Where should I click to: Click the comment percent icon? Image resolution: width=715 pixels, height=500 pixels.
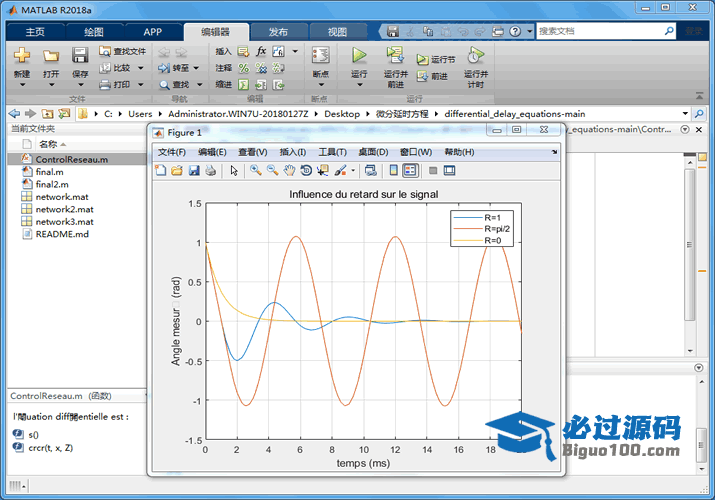click(244, 68)
